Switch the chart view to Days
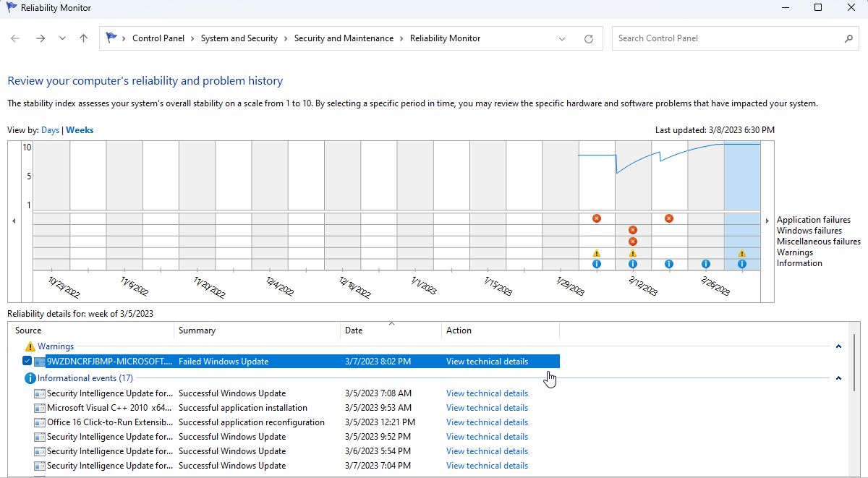The height and width of the screenshot is (478, 868). (50, 129)
